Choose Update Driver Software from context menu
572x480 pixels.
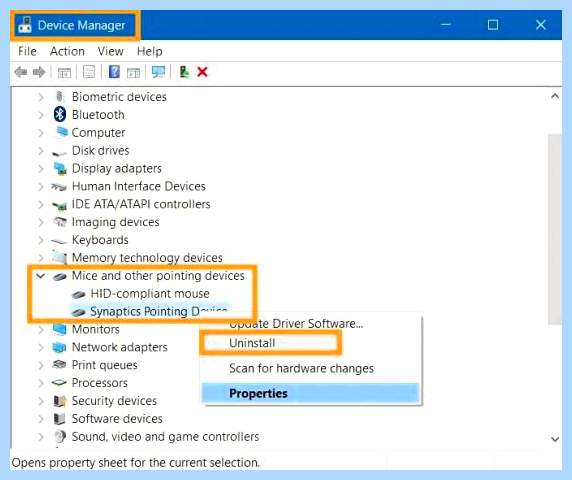(296, 324)
